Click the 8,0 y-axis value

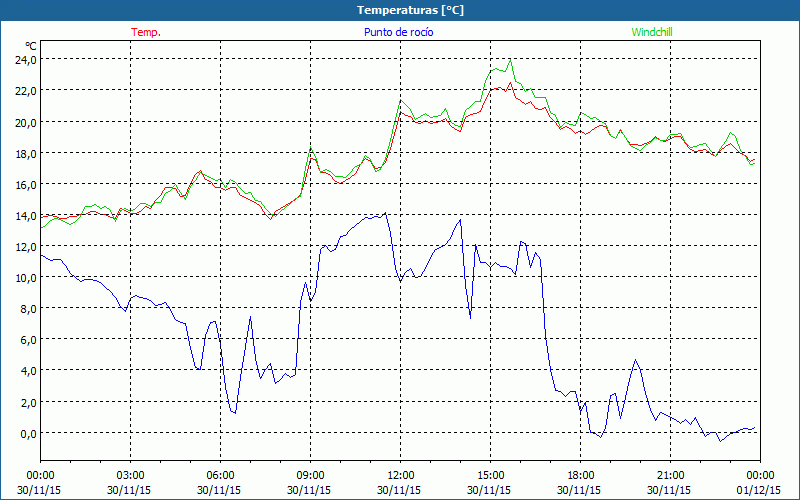(29, 309)
